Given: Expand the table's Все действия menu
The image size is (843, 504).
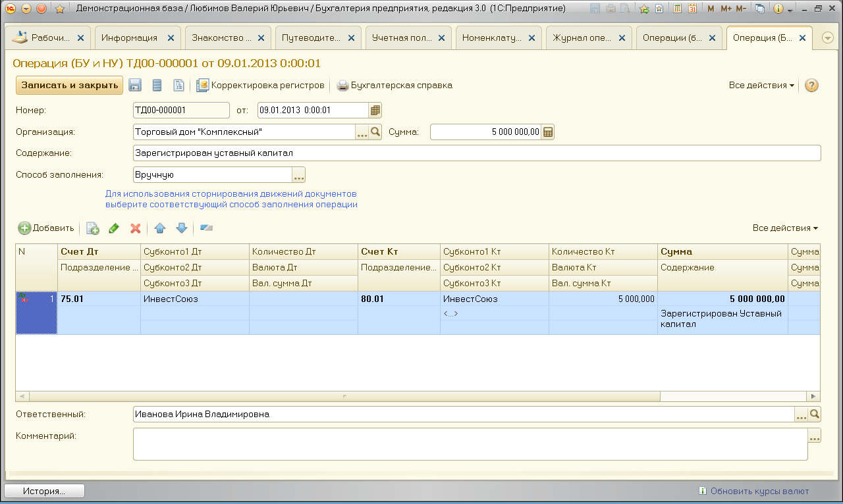Looking at the screenshot, I should coord(785,228).
